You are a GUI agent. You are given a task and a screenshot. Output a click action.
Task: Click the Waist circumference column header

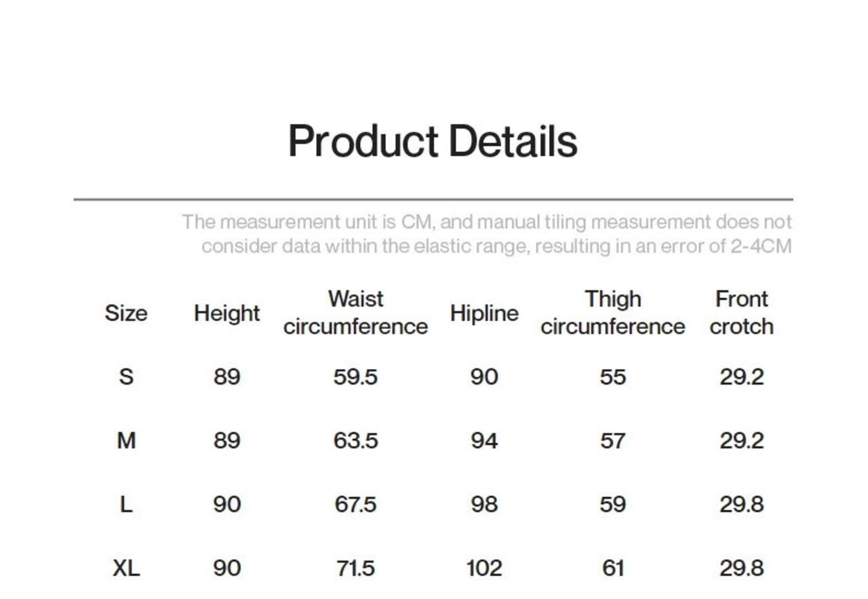point(355,313)
